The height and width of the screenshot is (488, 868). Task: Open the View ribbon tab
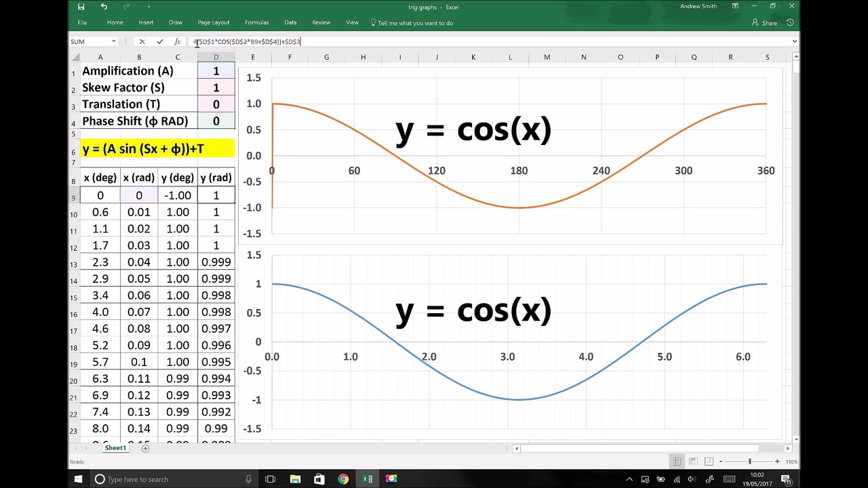[x=352, y=22]
